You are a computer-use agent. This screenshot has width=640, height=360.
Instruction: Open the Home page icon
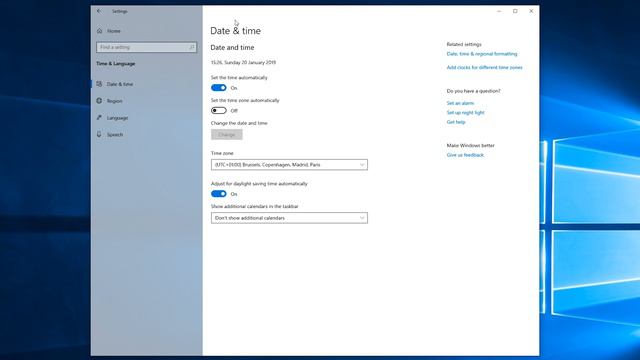pos(100,31)
